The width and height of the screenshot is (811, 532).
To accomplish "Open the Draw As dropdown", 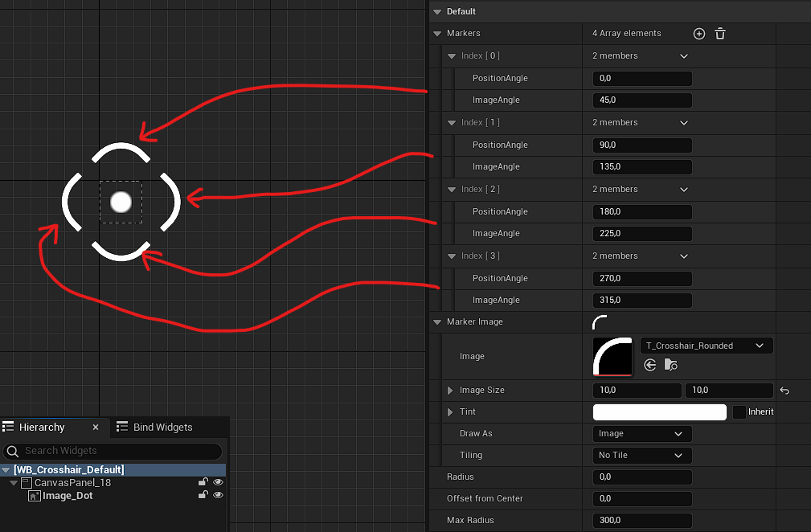I will pos(641,434).
